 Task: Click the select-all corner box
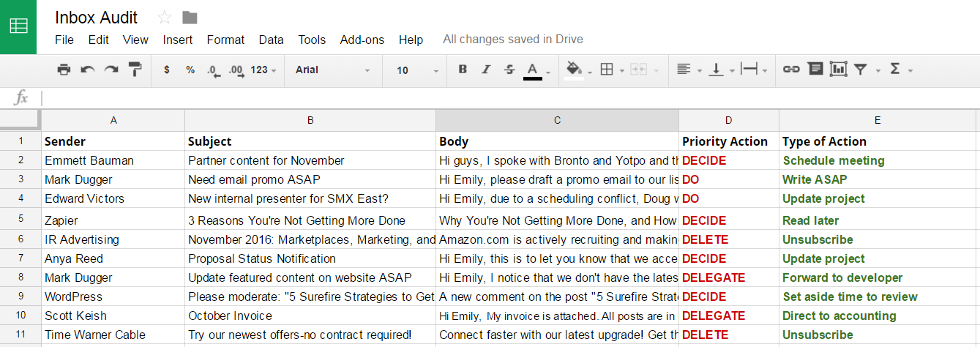(20, 120)
